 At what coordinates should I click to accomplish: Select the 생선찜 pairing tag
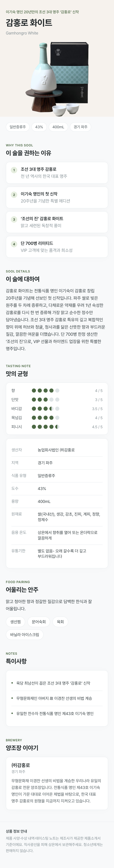pos(15,622)
